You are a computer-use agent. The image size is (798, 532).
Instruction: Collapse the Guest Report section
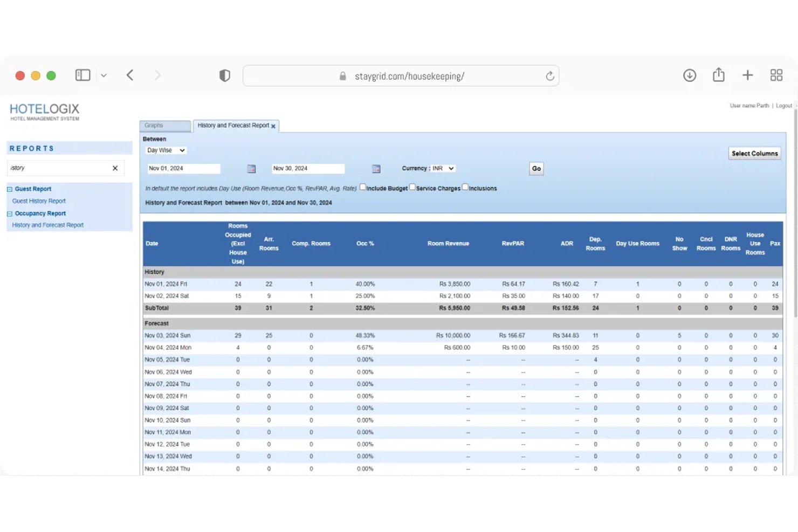(10, 189)
